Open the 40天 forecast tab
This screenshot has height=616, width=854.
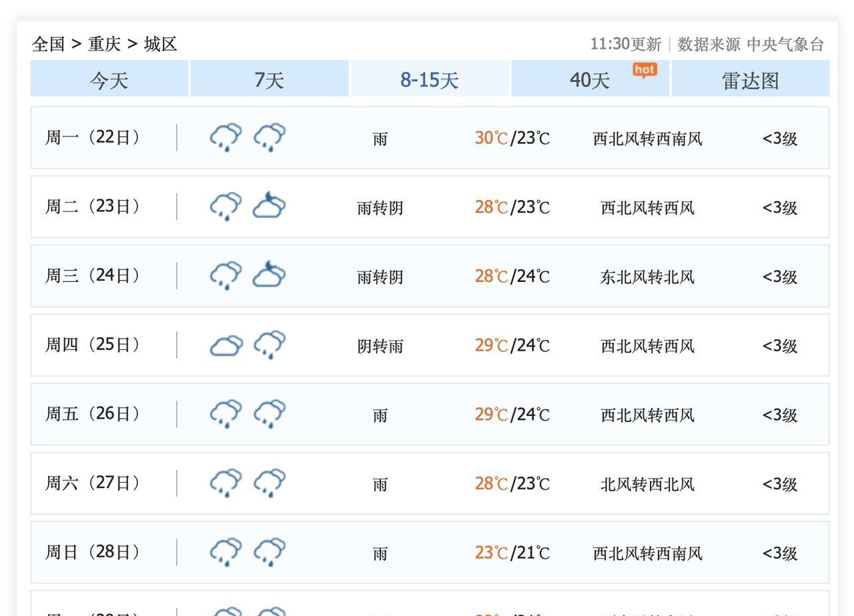tap(590, 80)
